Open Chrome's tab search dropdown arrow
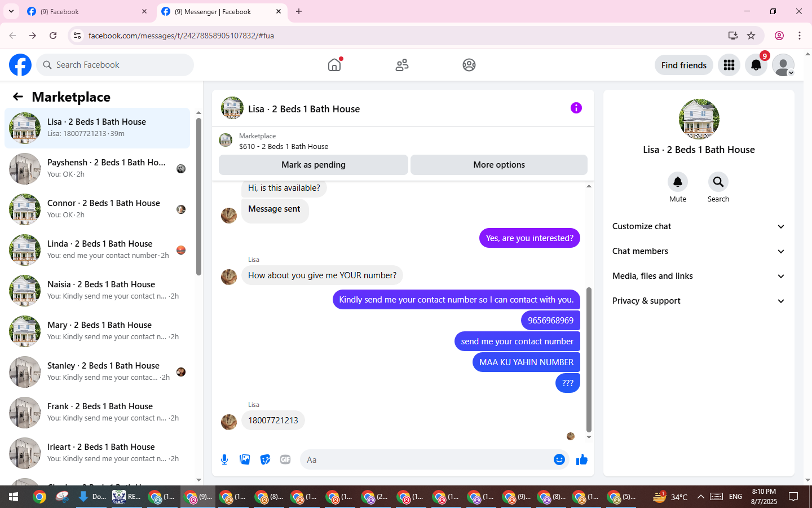 (11, 11)
